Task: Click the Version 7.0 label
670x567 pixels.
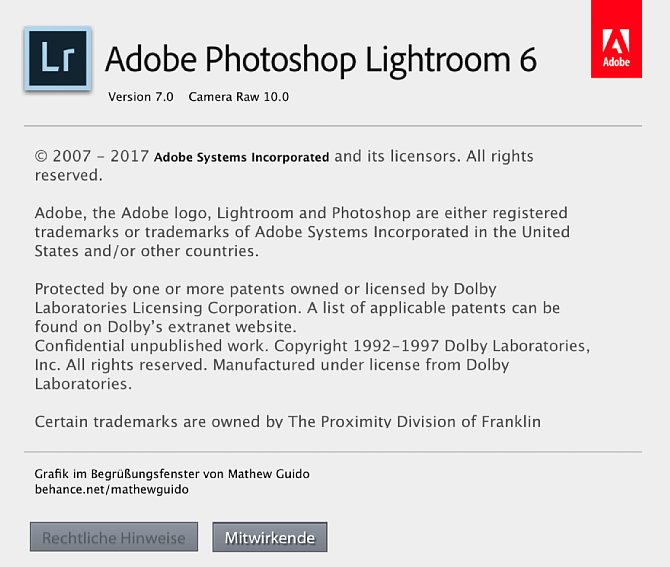Action: 141,97
